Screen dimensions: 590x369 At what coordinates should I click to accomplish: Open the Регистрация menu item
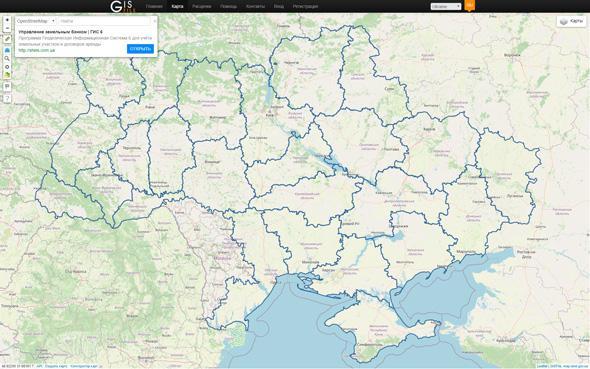point(305,6)
